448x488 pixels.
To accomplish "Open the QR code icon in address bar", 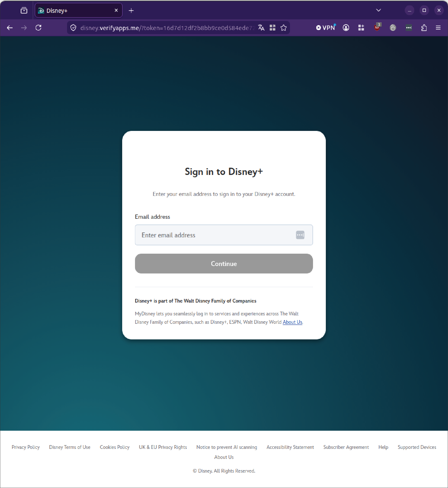I will click(x=273, y=28).
